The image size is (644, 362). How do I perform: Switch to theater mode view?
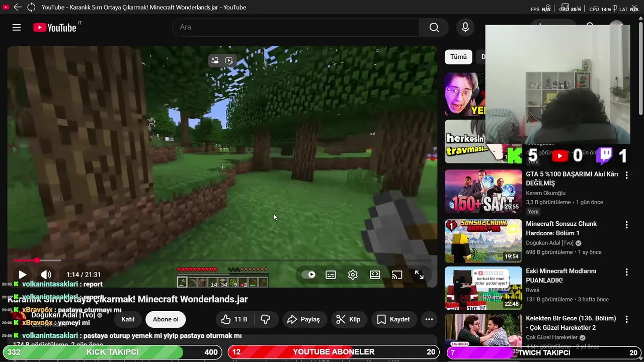[x=375, y=275]
